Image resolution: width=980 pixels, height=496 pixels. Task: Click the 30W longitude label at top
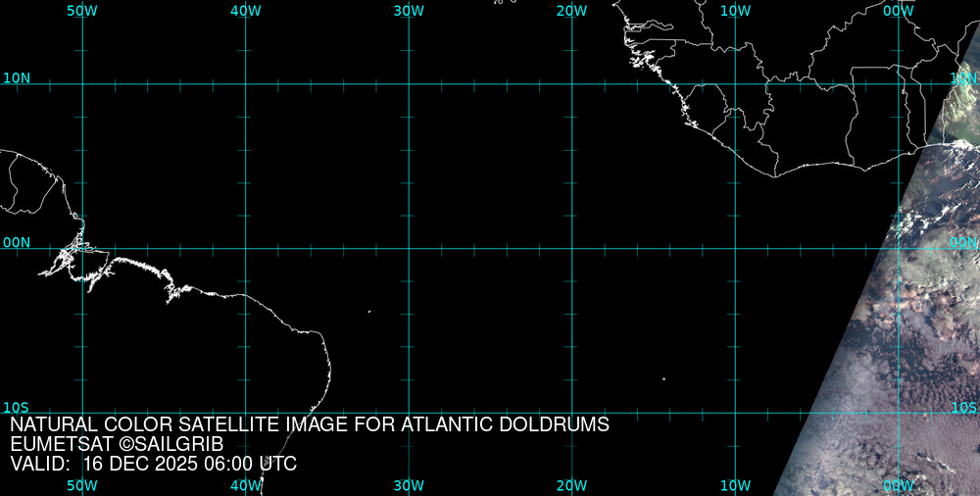coord(409,10)
